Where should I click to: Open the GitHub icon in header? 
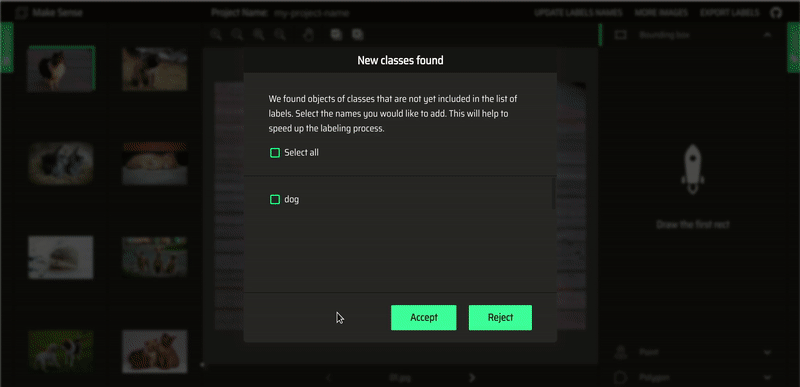(x=776, y=13)
